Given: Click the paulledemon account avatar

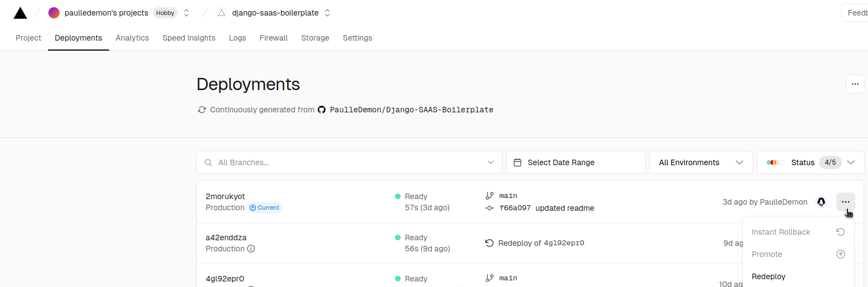Looking at the screenshot, I should point(54,13).
